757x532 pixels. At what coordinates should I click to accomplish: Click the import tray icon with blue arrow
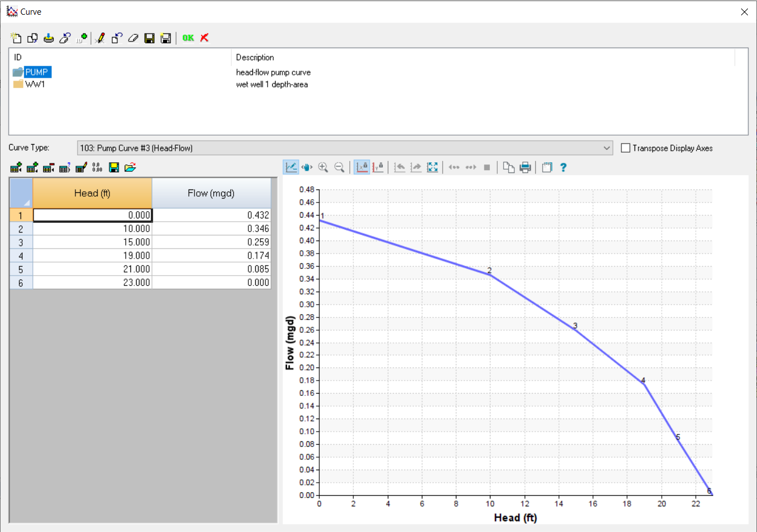[49, 38]
